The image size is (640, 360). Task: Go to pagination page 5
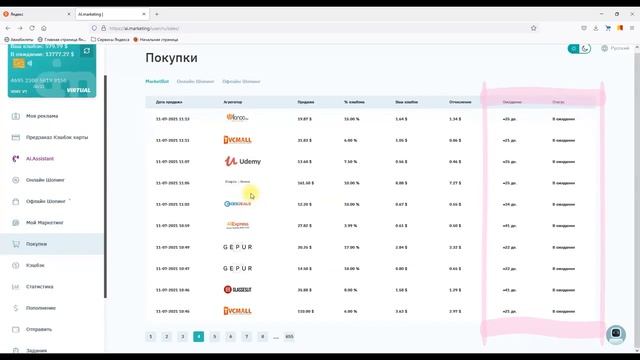214,337
